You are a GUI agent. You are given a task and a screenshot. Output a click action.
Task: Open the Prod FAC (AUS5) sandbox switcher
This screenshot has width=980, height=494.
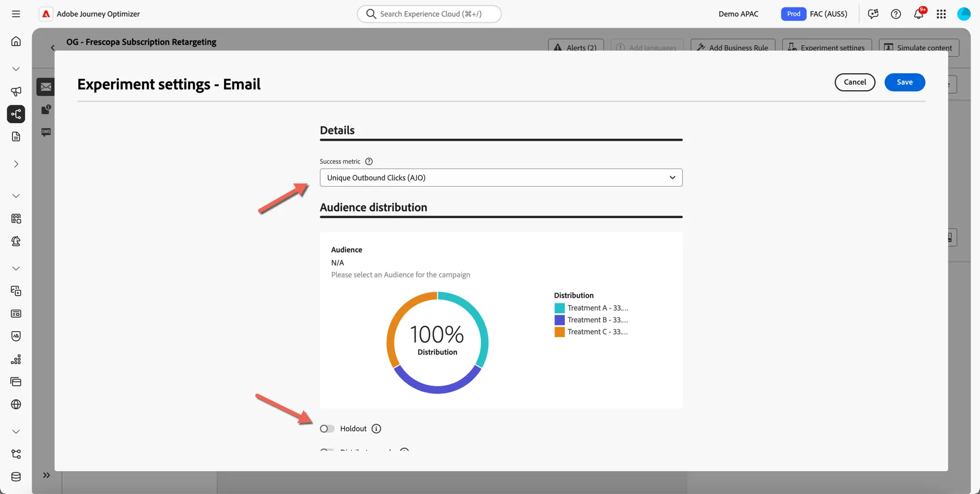814,14
